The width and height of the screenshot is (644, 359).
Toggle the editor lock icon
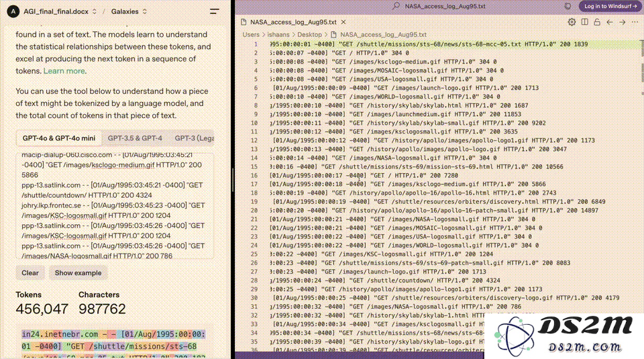coord(597,22)
